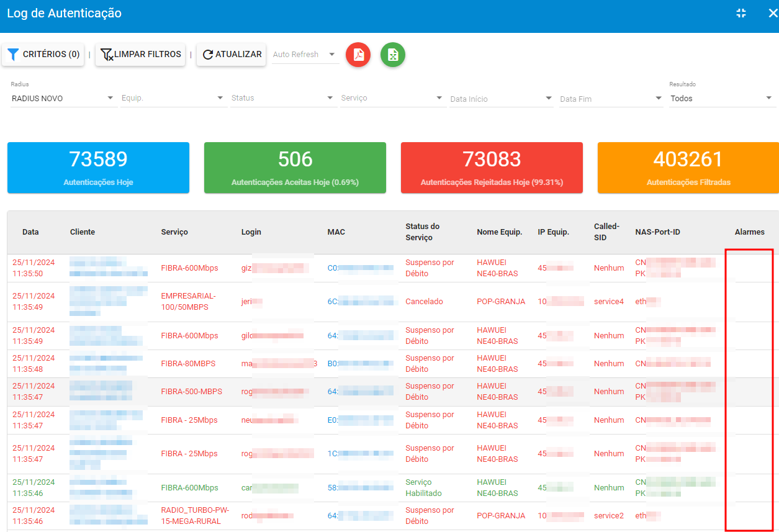Click the 506 Autenticações Aceitas Hoje card
779x532 pixels.
click(x=295, y=168)
